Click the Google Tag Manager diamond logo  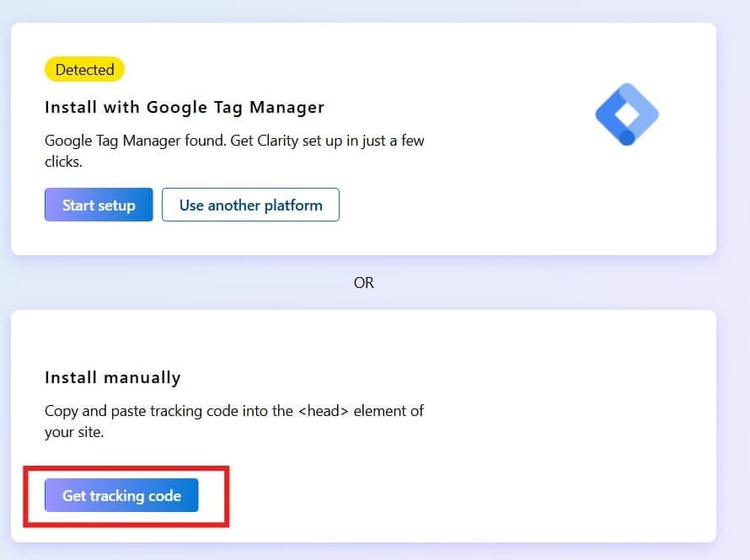626,114
